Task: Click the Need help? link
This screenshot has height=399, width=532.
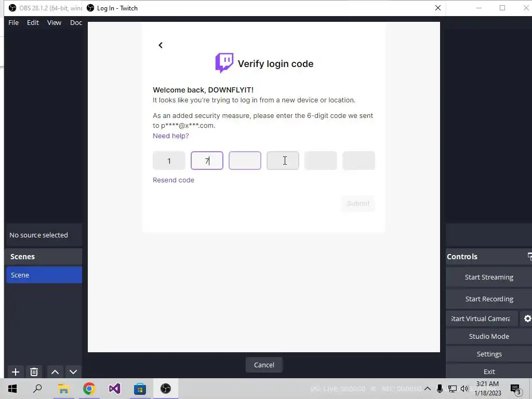Action: click(x=170, y=136)
